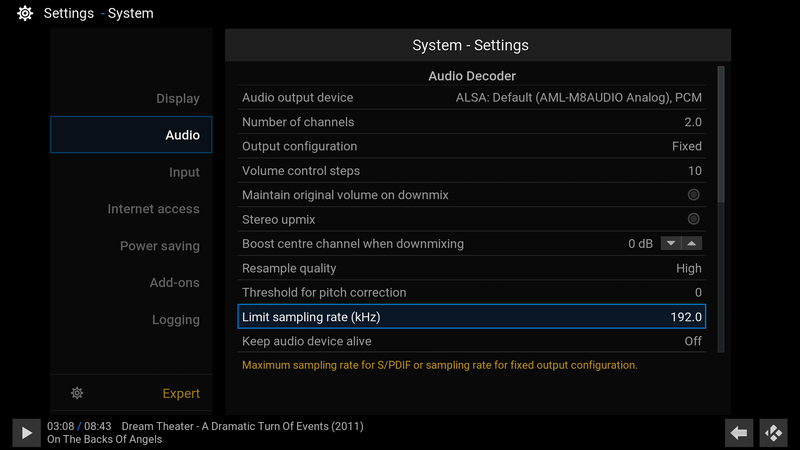This screenshot has height=450, width=800.
Task: Decrease boost centre channel with down arrow
Action: point(671,244)
